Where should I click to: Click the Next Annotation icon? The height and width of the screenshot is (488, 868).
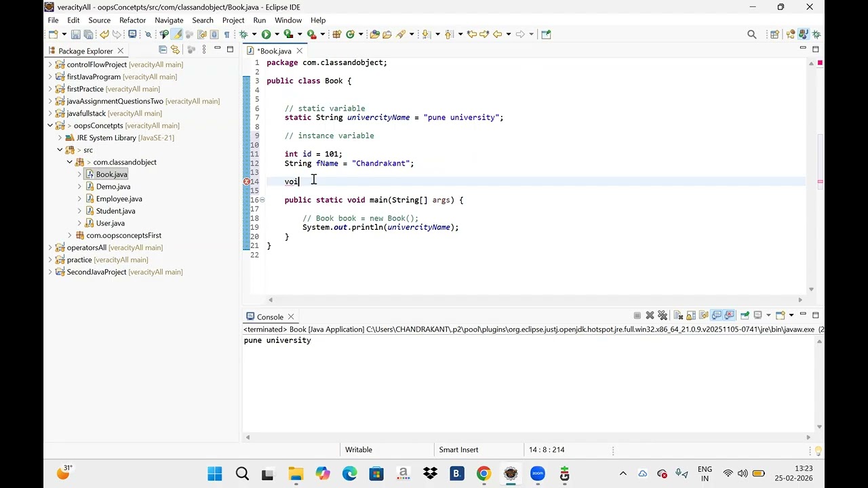click(x=425, y=34)
